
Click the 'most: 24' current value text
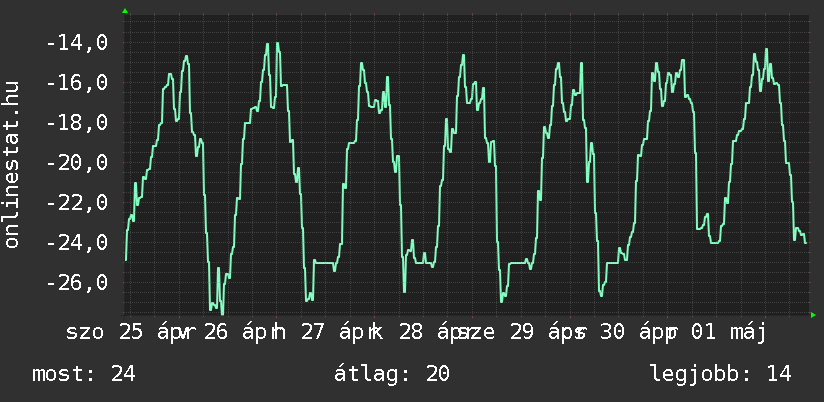coord(84,374)
